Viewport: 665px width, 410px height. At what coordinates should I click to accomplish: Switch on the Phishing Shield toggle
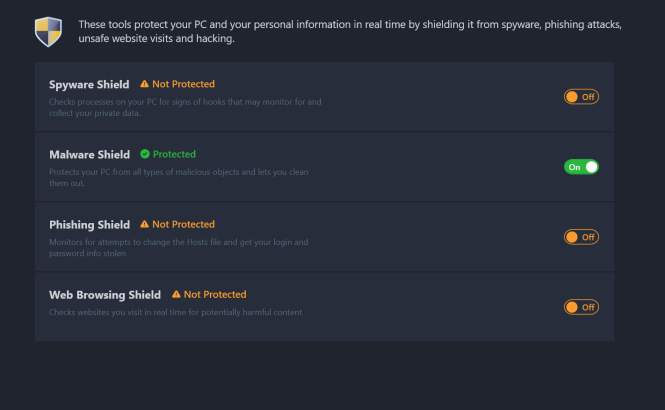(581, 237)
